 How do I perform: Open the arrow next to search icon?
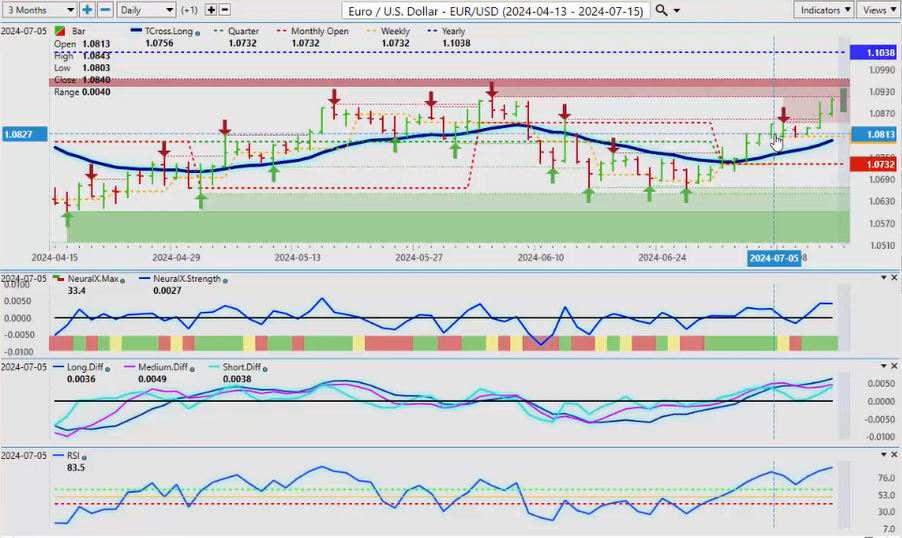(x=676, y=10)
